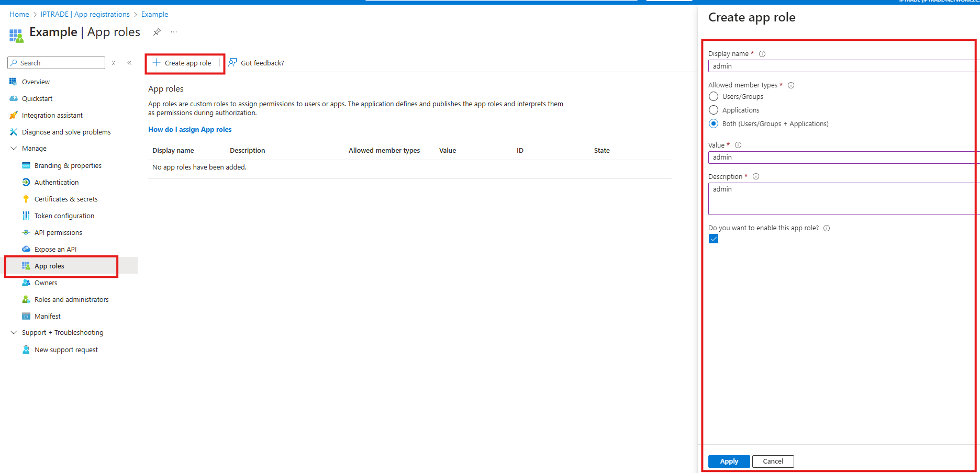Open Quickstart page
The image size is (980, 473).
pos(37,98)
